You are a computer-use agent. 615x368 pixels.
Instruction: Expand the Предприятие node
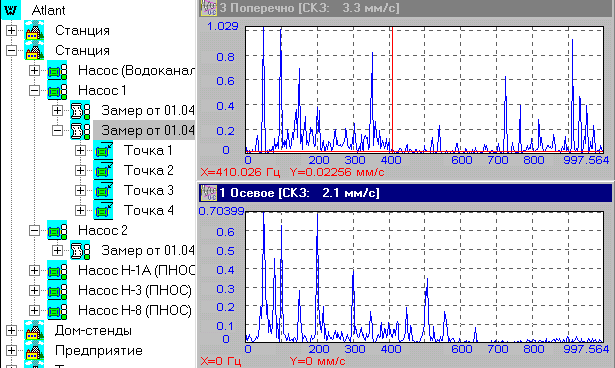11,351
